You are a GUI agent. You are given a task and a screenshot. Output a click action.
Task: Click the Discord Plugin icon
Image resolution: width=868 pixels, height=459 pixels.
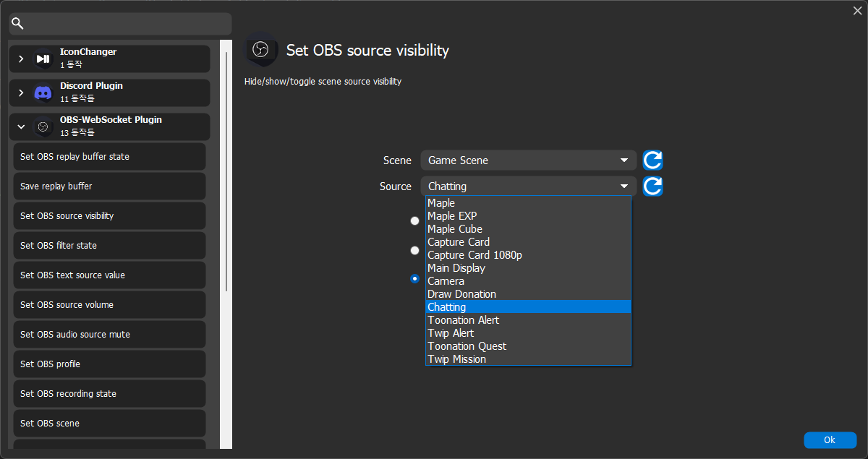coord(43,92)
